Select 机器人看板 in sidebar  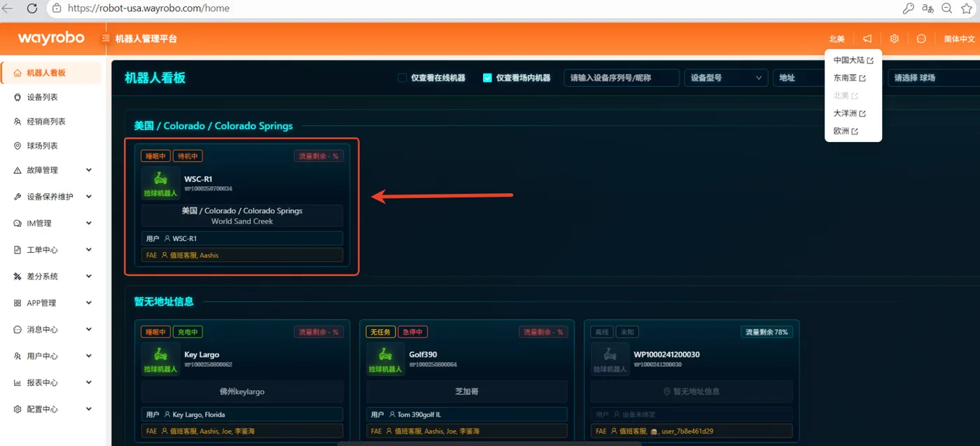point(52,73)
